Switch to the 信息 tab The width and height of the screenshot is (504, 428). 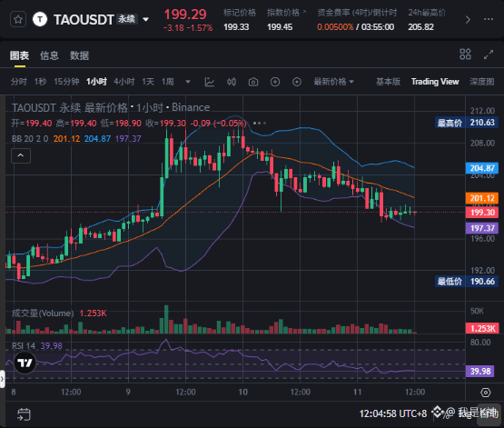click(x=49, y=55)
